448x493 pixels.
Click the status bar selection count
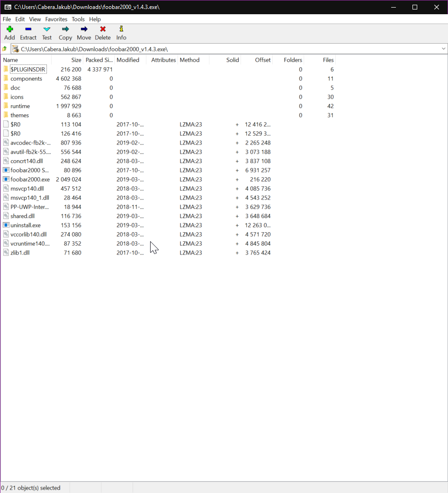[31, 488]
